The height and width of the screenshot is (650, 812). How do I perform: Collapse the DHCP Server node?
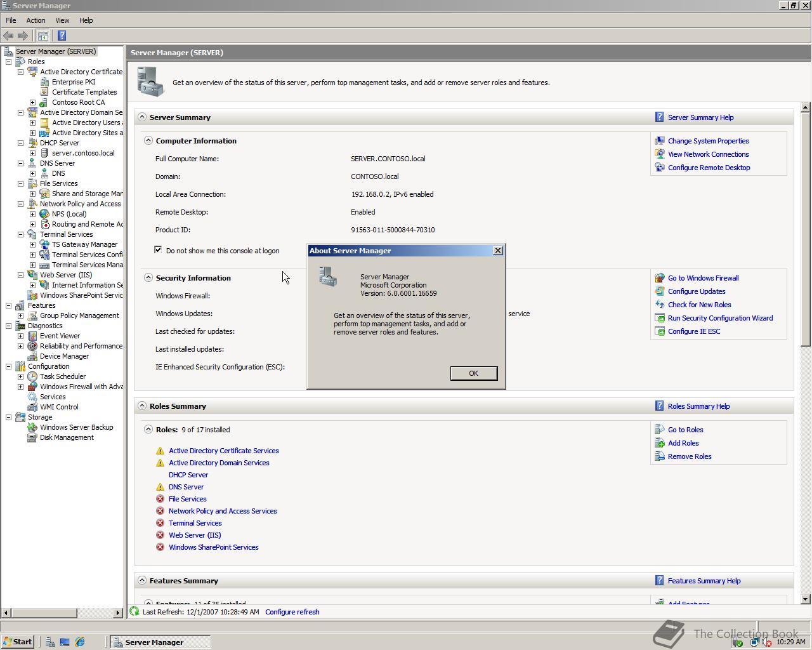[20, 143]
